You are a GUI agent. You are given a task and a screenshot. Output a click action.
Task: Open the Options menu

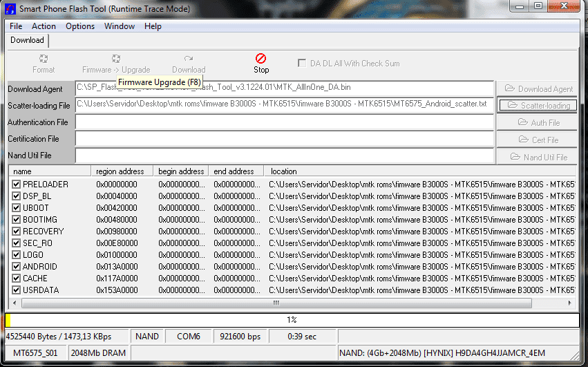[80, 26]
